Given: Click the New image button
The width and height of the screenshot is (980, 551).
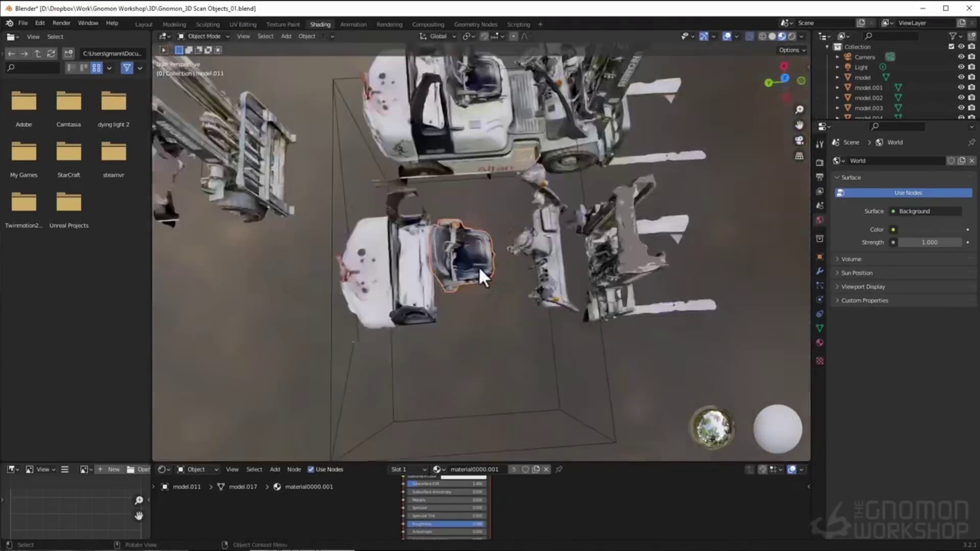Looking at the screenshot, I should pyautogui.click(x=109, y=469).
